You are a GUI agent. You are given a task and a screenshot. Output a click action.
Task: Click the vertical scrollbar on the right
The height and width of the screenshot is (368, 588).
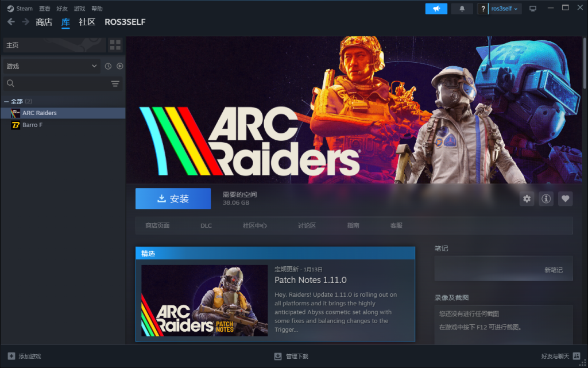585,63
